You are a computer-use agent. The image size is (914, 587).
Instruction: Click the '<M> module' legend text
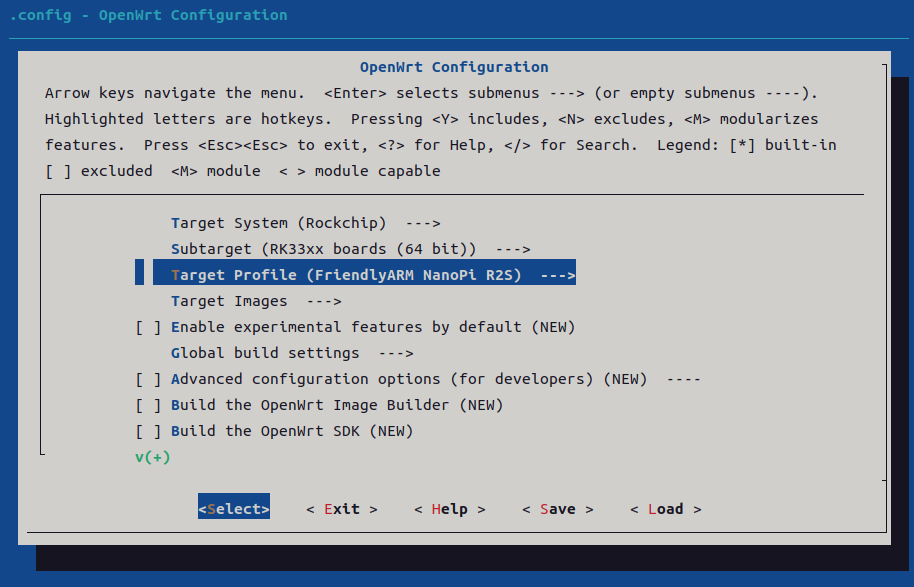click(216, 171)
